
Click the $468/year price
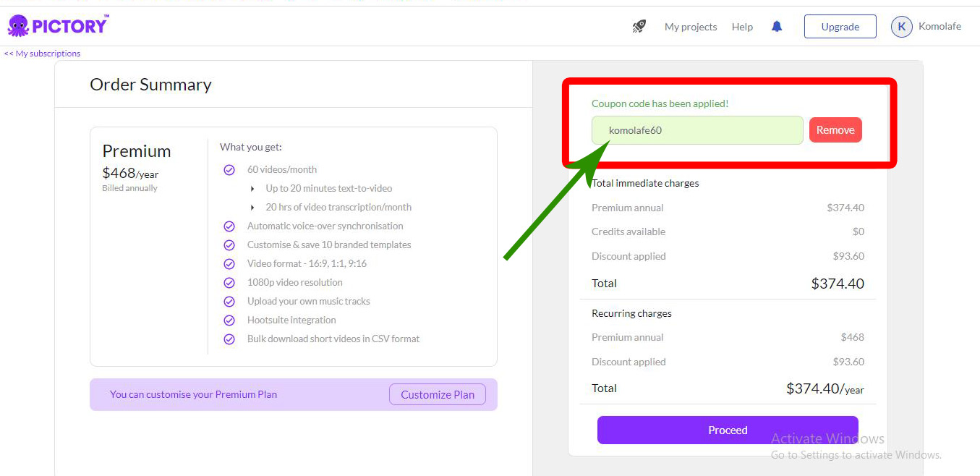pyautogui.click(x=130, y=174)
